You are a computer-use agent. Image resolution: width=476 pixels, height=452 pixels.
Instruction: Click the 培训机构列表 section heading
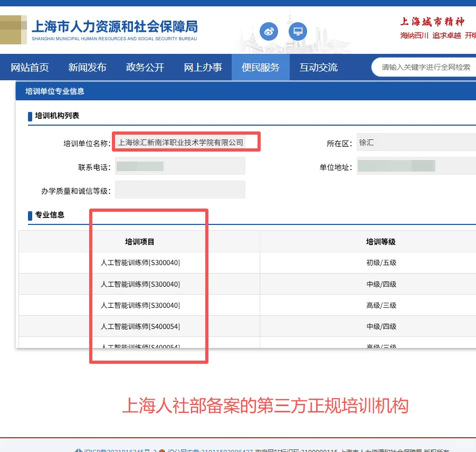point(57,116)
